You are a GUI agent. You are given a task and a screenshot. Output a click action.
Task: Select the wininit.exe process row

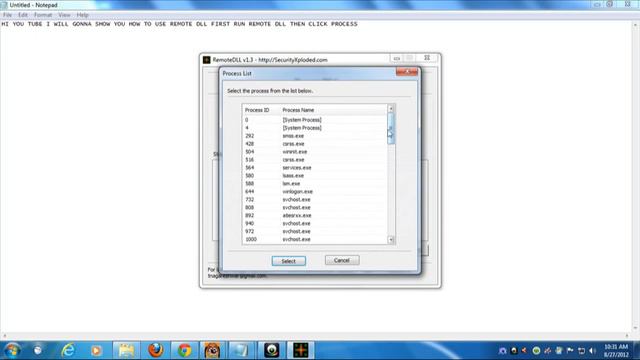[315, 152]
